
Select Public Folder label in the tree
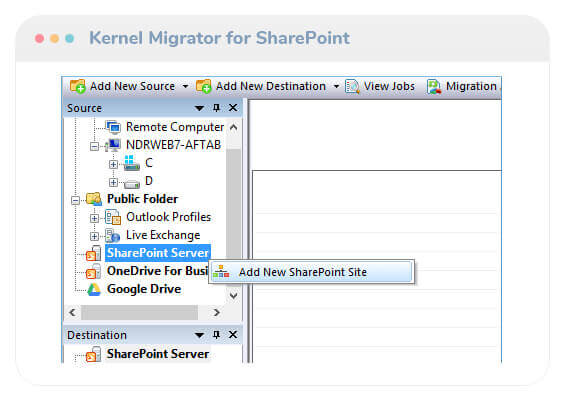coord(142,199)
